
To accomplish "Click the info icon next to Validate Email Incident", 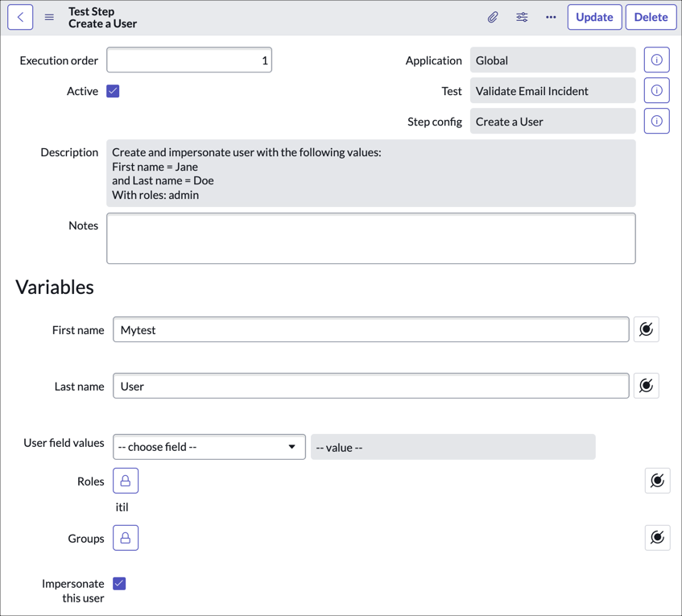I will coord(656,89).
